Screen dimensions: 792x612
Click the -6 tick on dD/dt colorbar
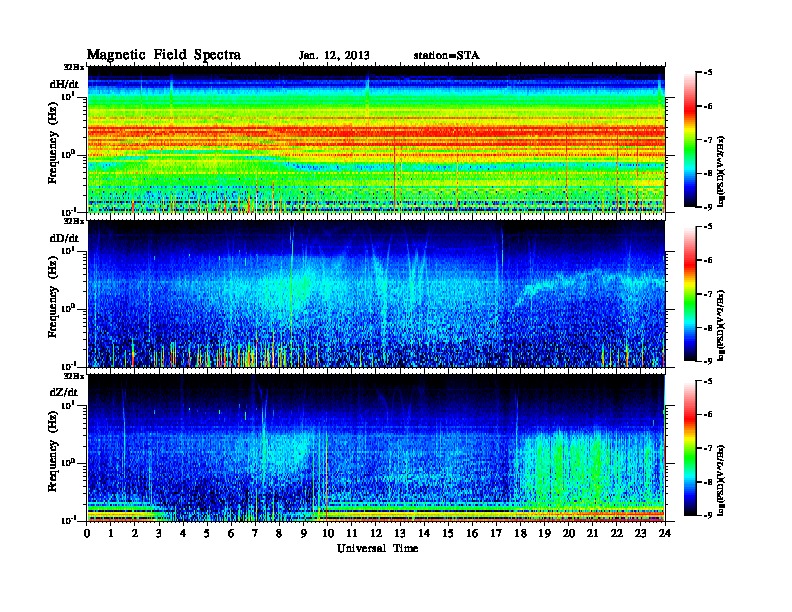(707, 260)
